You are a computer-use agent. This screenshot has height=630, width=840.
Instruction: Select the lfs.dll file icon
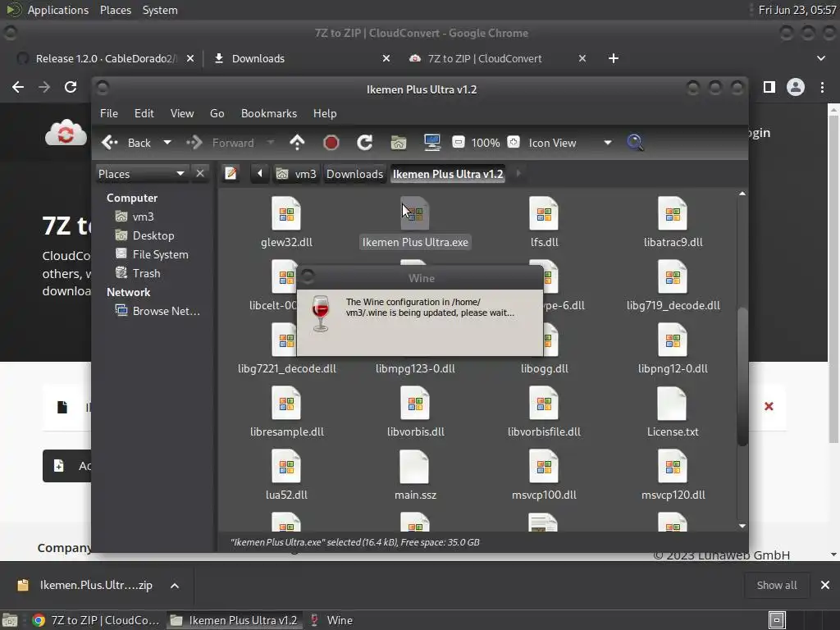coord(544,213)
